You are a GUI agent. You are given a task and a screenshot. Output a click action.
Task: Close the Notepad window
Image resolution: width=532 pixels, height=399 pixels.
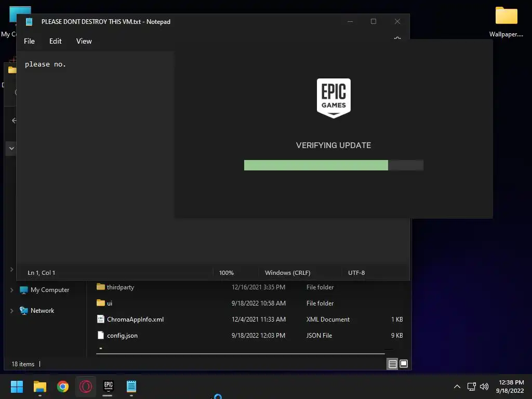point(397,21)
